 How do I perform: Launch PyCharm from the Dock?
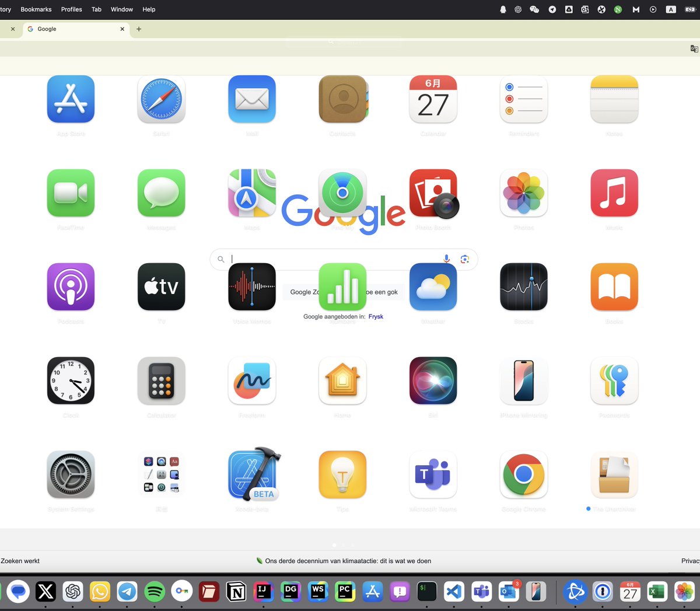pyautogui.click(x=345, y=592)
